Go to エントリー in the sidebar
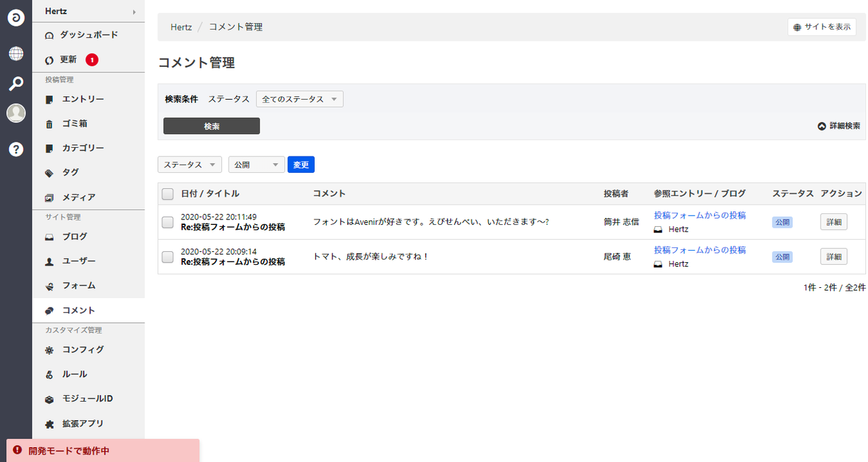Image resolution: width=868 pixels, height=462 pixels. 83,99
